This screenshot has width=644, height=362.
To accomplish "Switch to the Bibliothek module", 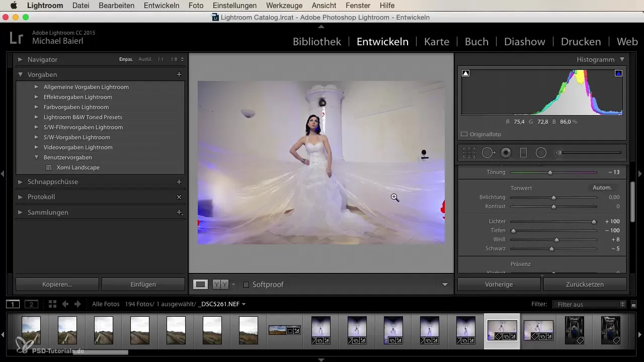I will [317, 42].
